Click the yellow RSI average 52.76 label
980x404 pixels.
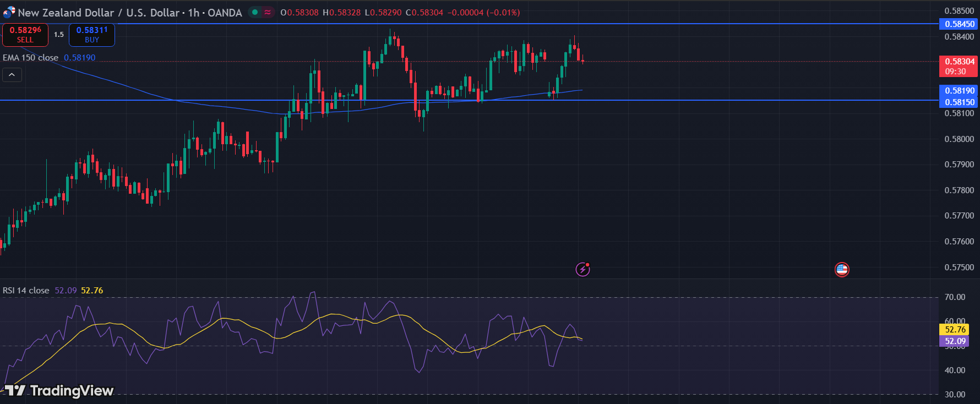955,329
